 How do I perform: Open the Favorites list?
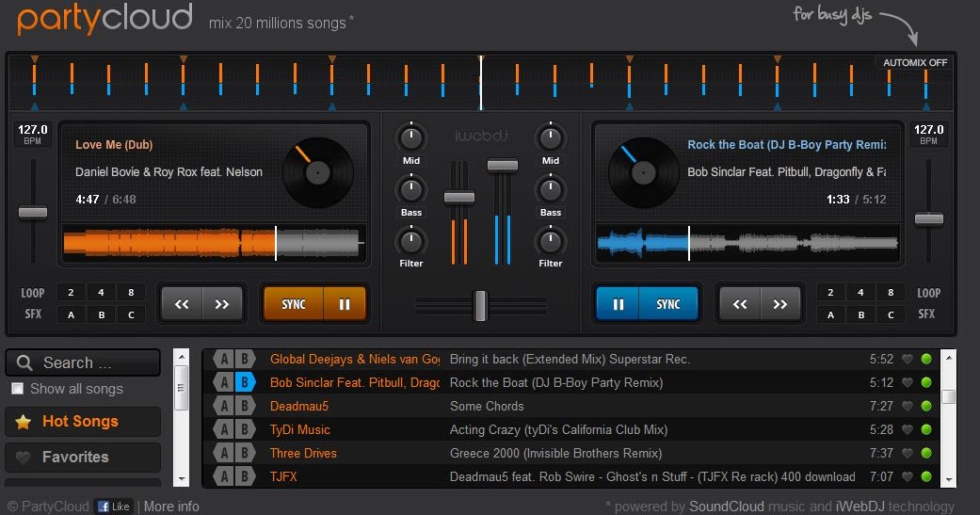(83, 458)
